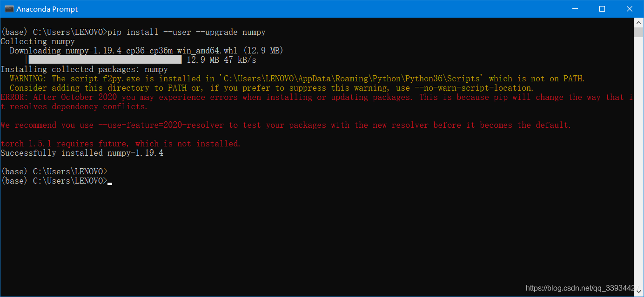
Task: Click the Anaconda Prompt title bar icon
Action: coord(8,8)
